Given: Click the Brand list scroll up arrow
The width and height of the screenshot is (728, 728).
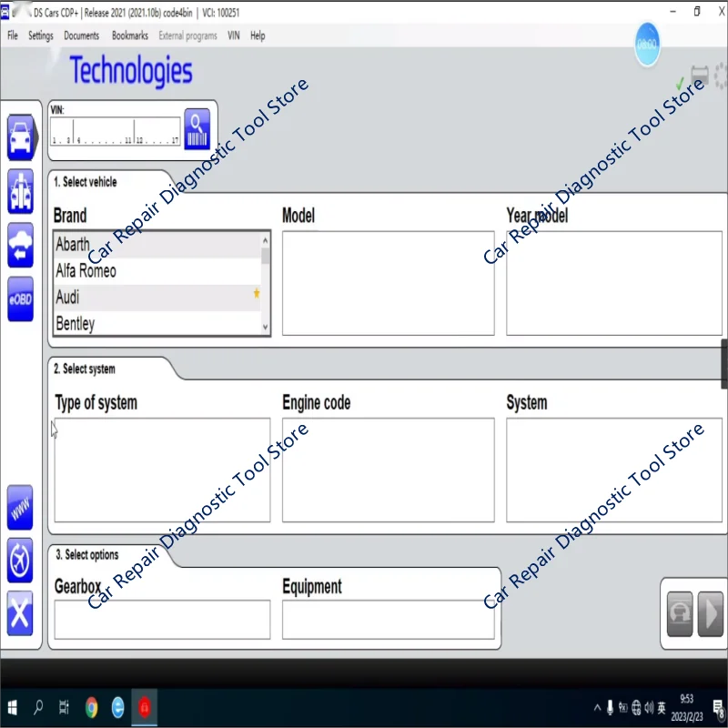Looking at the screenshot, I should click(265, 240).
